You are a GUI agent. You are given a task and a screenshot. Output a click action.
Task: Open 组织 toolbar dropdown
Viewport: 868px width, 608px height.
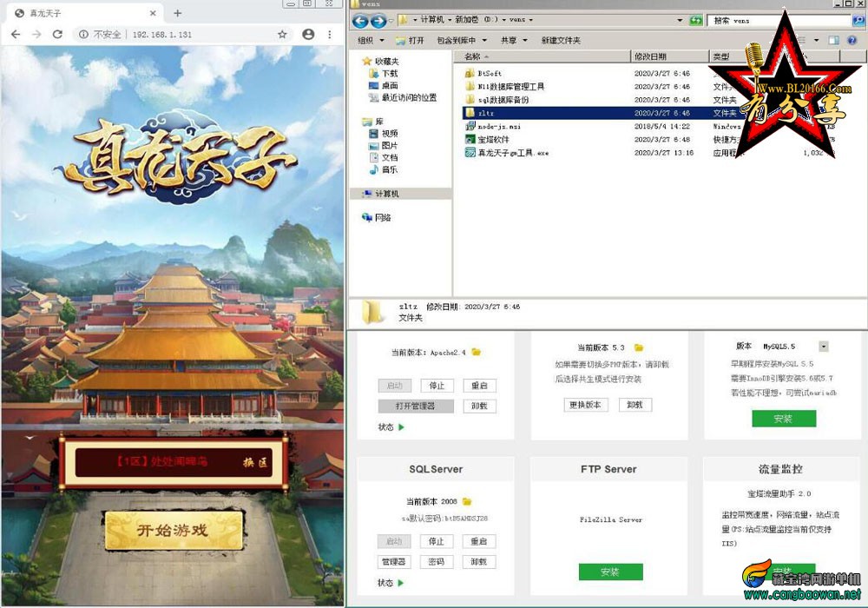pos(371,41)
